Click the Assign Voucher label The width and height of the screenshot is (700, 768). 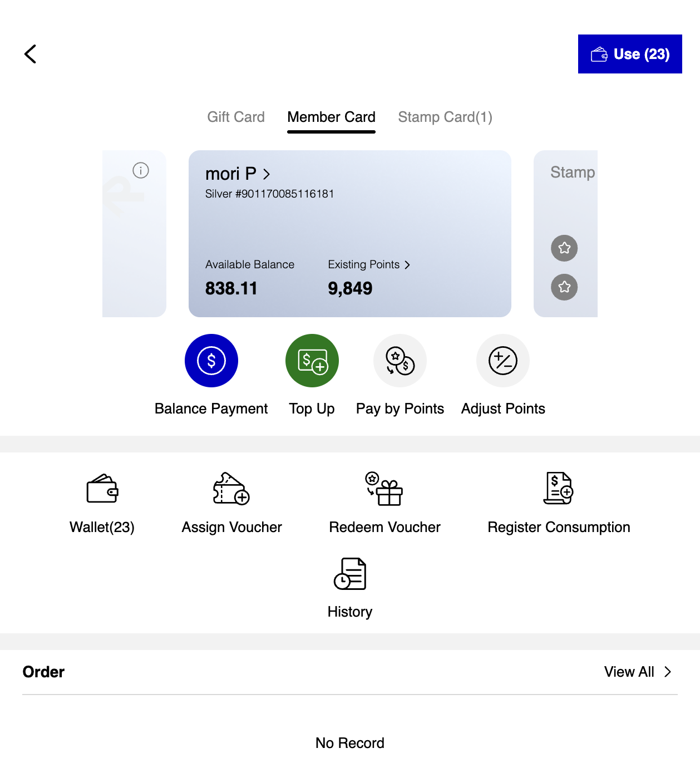(231, 527)
